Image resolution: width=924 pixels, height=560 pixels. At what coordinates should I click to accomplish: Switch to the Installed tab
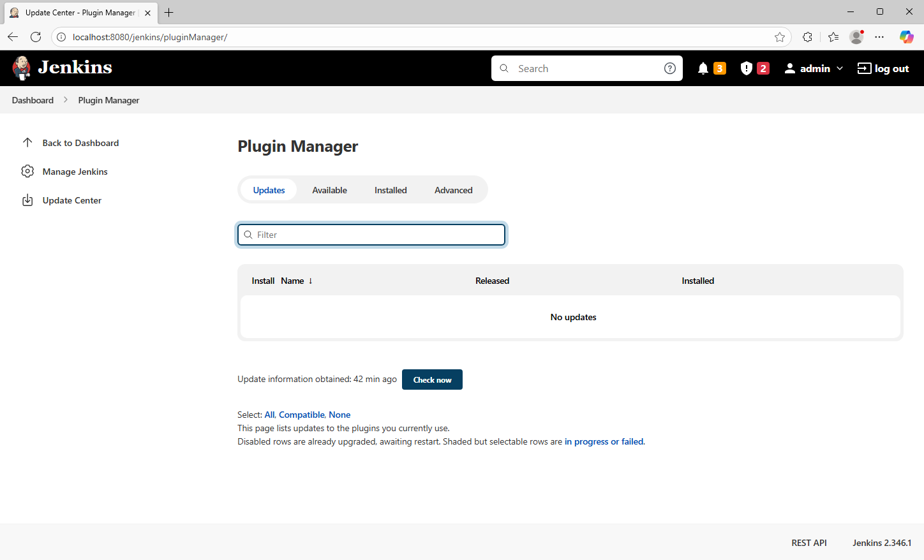pyautogui.click(x=391, y=190)
